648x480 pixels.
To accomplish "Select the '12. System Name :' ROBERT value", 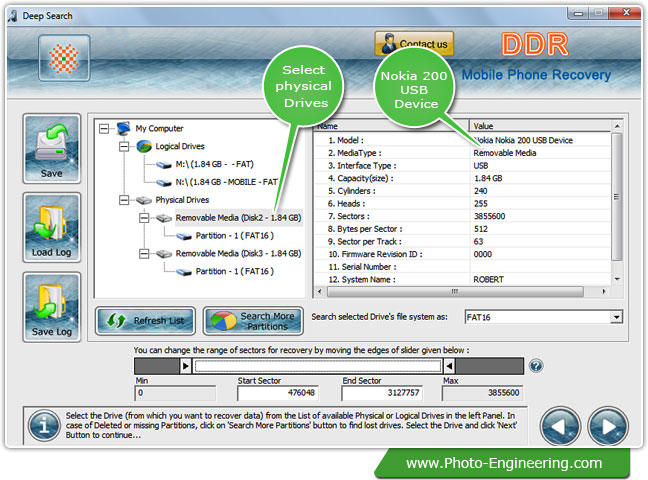I will click(488, 279).
